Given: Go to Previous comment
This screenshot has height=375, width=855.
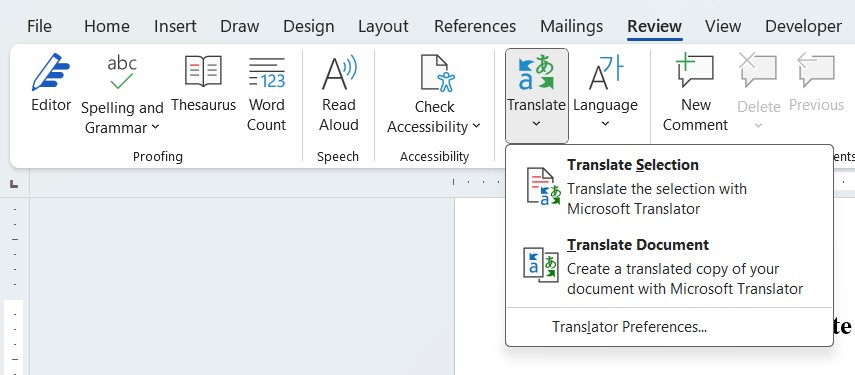Looking at the screenshot, I should [x=816, y=83].
